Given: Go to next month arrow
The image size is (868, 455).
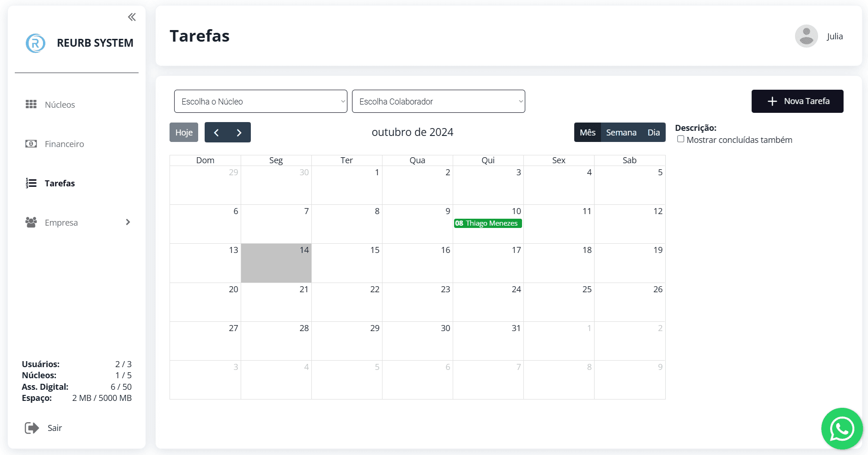Looking at the screenshot, I should (x=239, y=132).
